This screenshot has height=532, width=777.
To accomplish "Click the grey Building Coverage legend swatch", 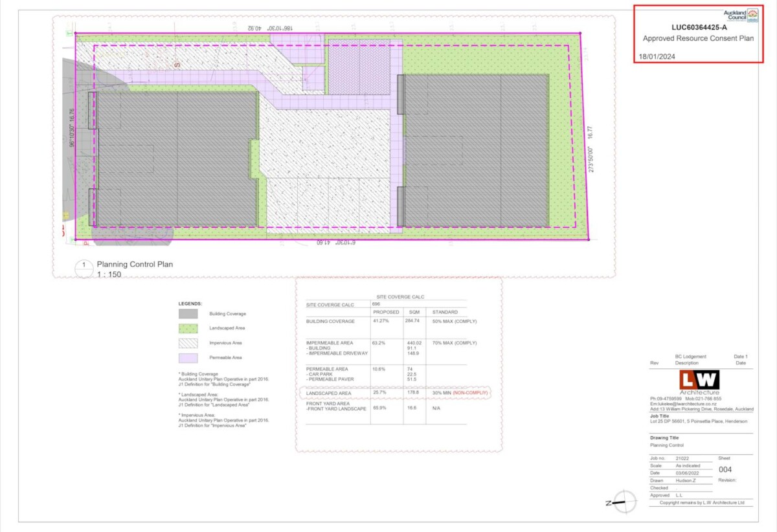I will (x=188, y=314).
